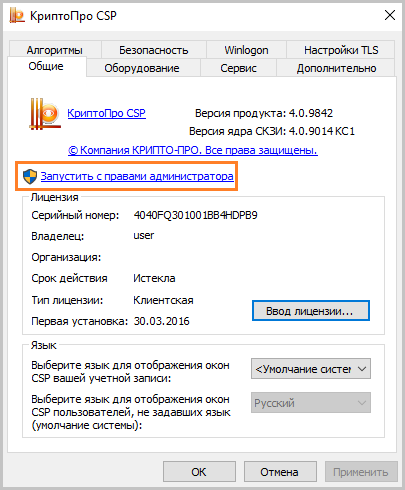Open the Winlogon tab
Viewport: 405px width, 490px height.
tap(246, 50)
